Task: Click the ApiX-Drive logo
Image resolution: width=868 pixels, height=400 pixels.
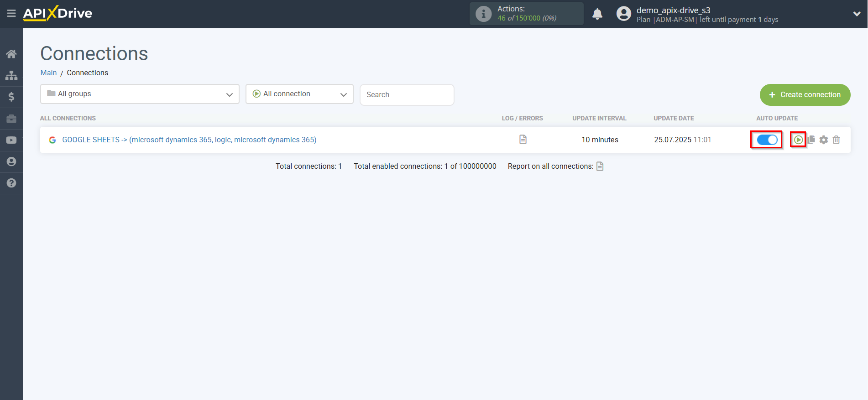Action: point(58,13)
